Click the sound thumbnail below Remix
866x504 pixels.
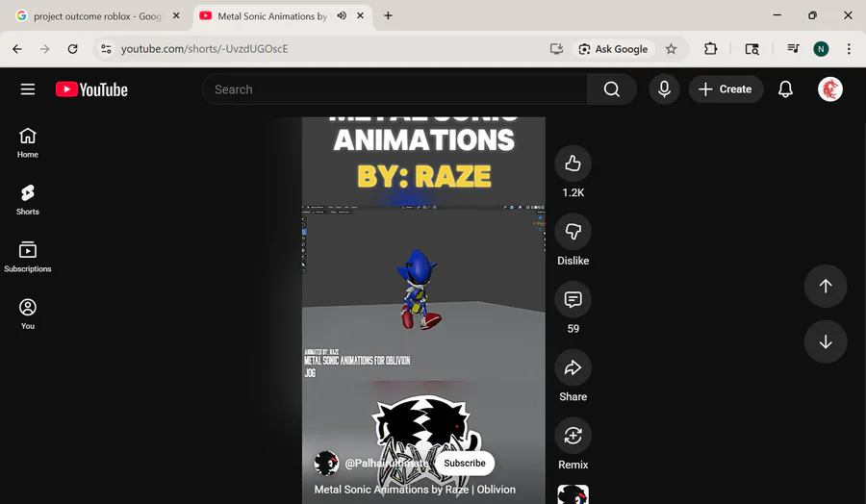[x=573, y=494]
